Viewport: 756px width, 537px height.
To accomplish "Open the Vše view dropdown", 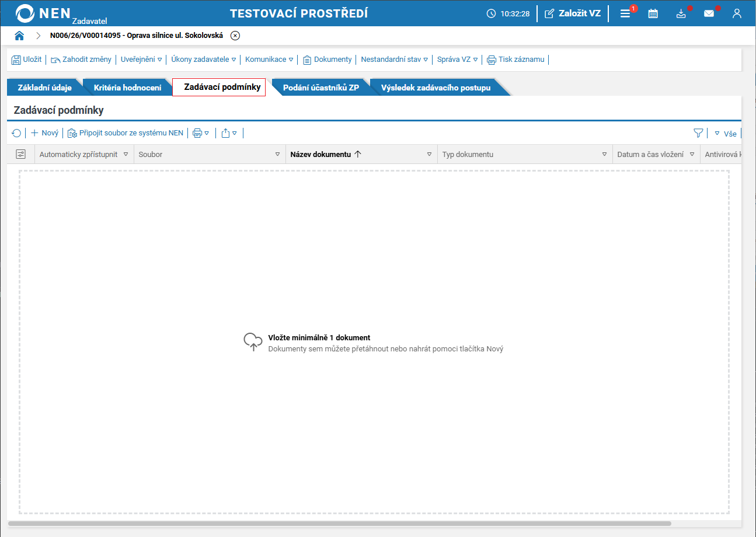I will (x=726, y=134).
